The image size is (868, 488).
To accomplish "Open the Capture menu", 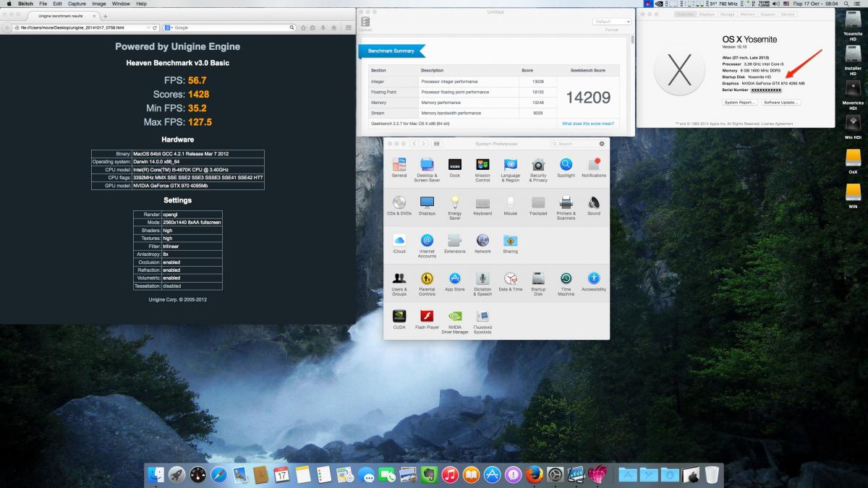I will tap(77, 4).
